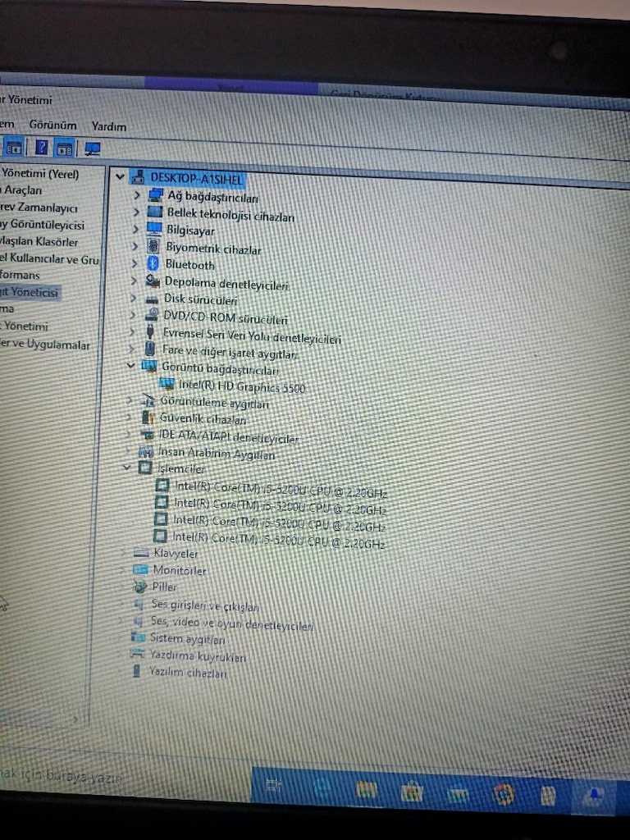Click the Biyometrik cihazlar fingerprint icon

pyautogui.click(x=153, y=246)
